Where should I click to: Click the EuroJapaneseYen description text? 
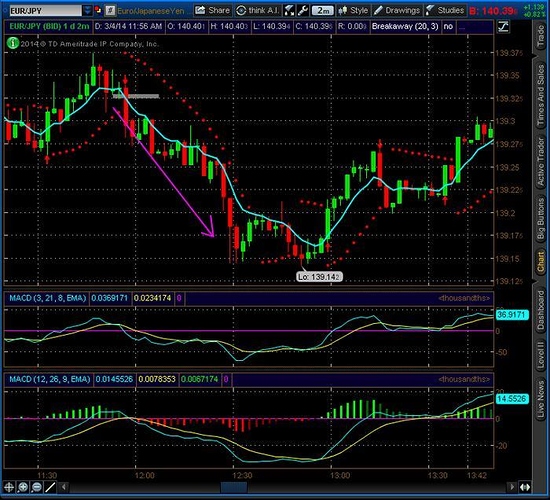point(151,11)
